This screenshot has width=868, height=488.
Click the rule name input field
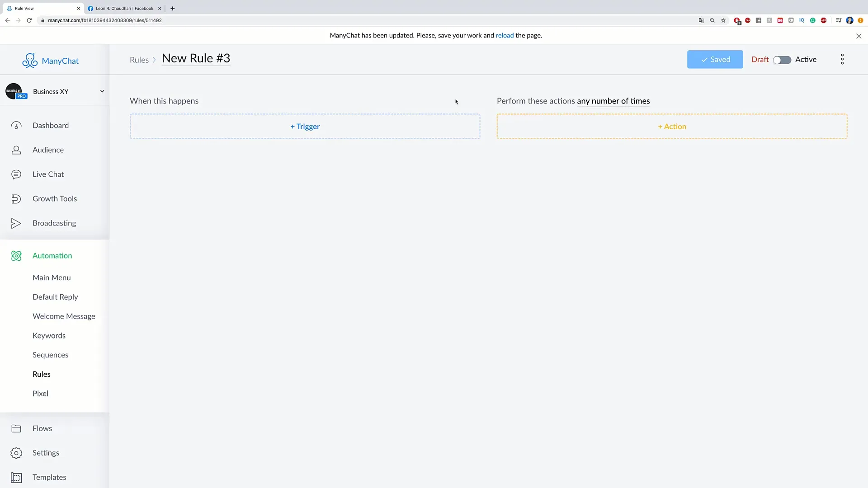pyautogui.click(x=196, y=58)
